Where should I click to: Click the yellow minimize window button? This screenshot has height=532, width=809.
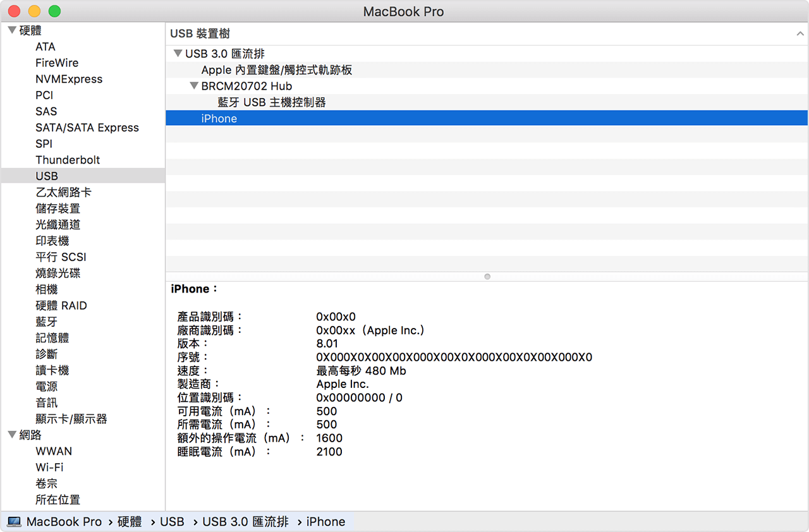34,11
